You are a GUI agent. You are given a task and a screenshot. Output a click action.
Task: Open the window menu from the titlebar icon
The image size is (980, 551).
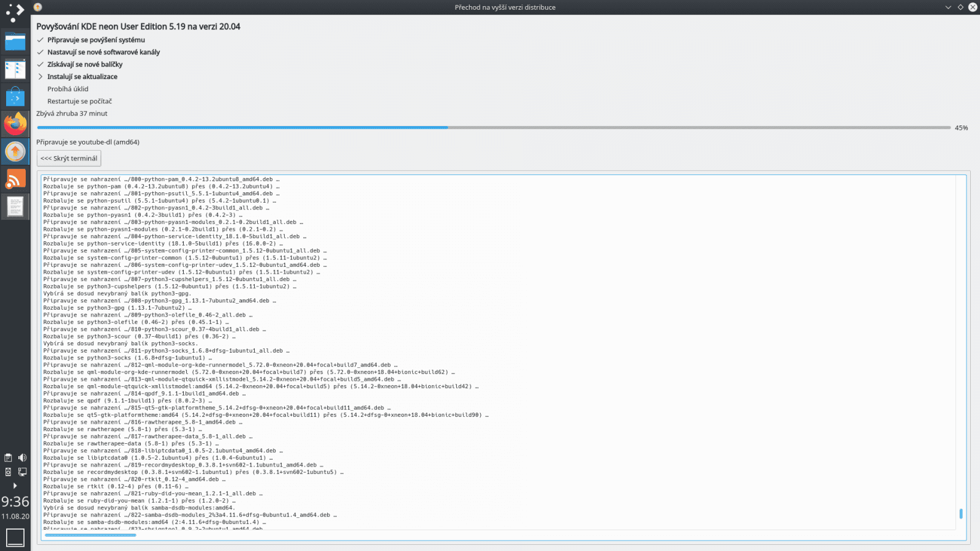point(37,7)
